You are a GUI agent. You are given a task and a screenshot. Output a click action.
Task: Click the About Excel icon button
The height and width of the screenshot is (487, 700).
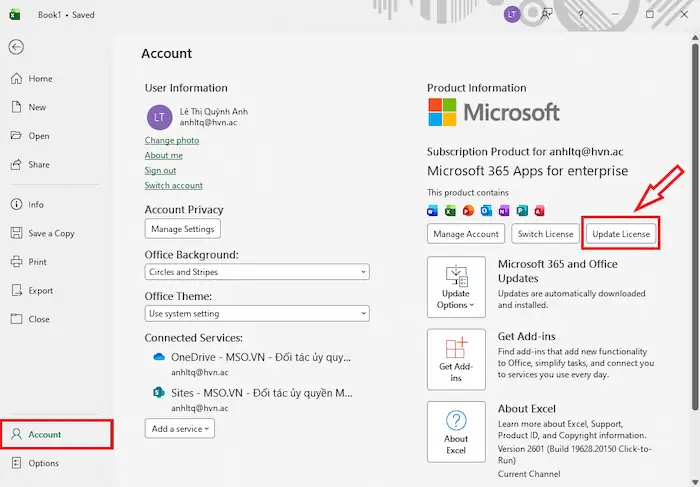[456, 432]
